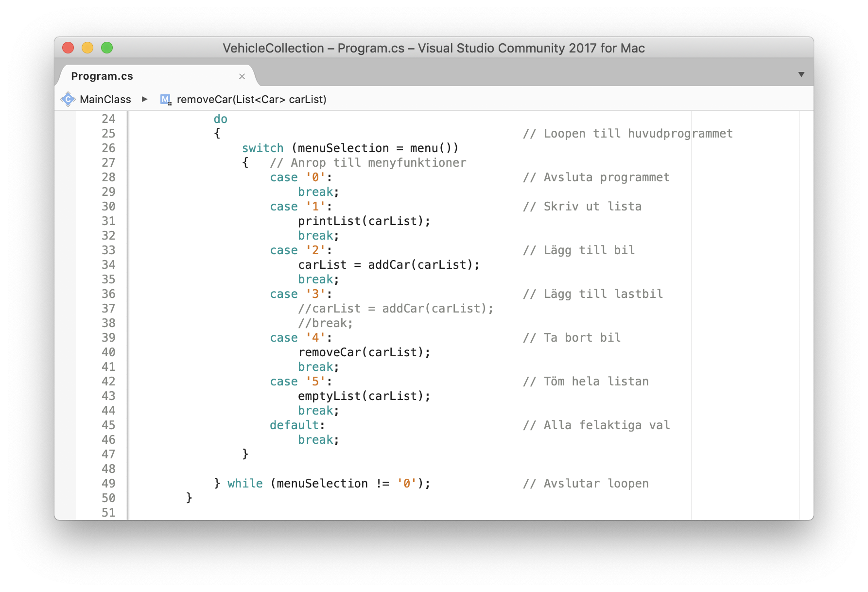Click comment 'Loopen till huvudprogrammet'
Screen dimensions: 868x592
tap(628, 134)
